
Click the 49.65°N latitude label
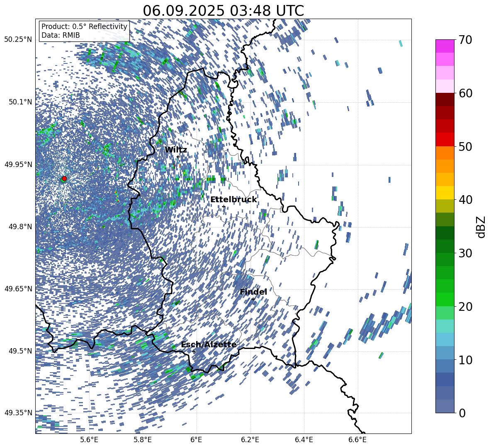[x=18, y=288]
